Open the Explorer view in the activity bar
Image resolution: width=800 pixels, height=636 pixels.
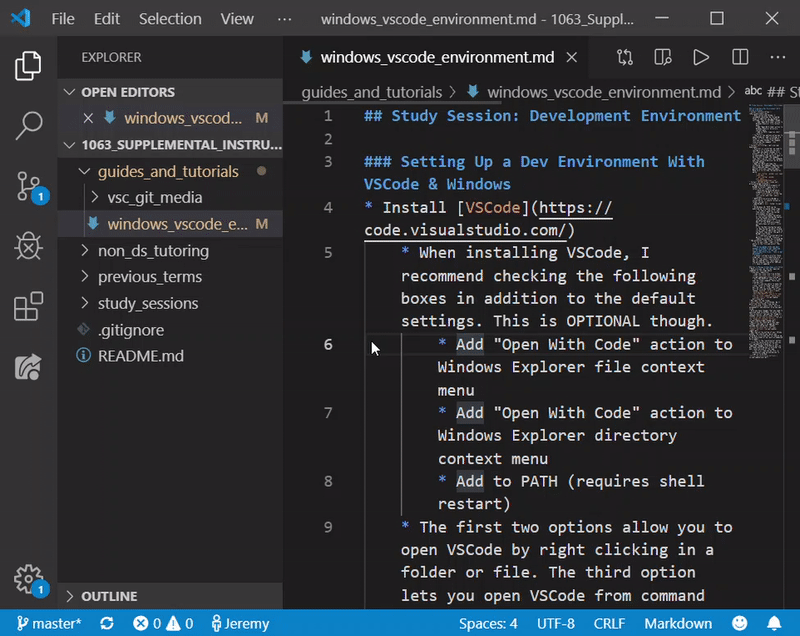click(x=28, y=65)
